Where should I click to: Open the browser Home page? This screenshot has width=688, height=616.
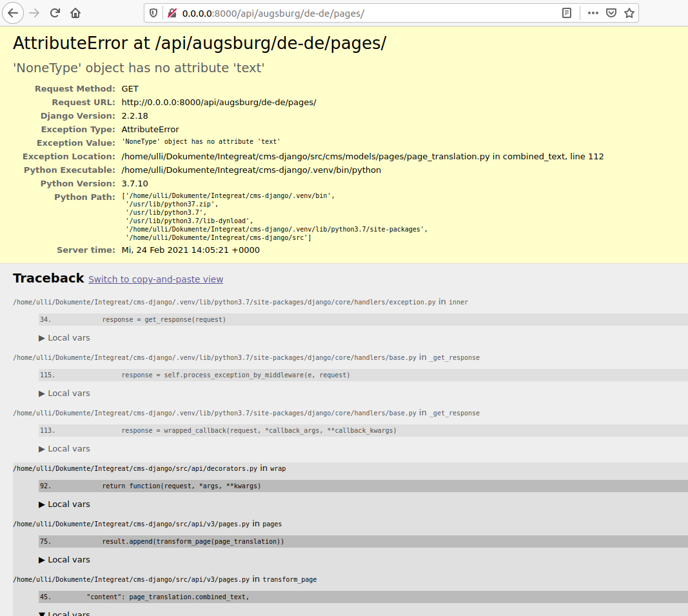pyautogui.click(x=75, y=13)
